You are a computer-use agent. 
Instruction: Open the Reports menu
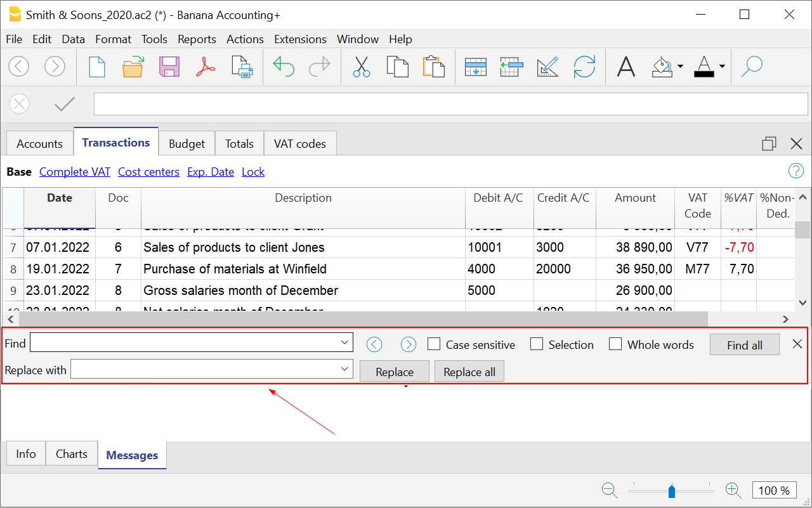pyautogui.click(x=197, y=39)
